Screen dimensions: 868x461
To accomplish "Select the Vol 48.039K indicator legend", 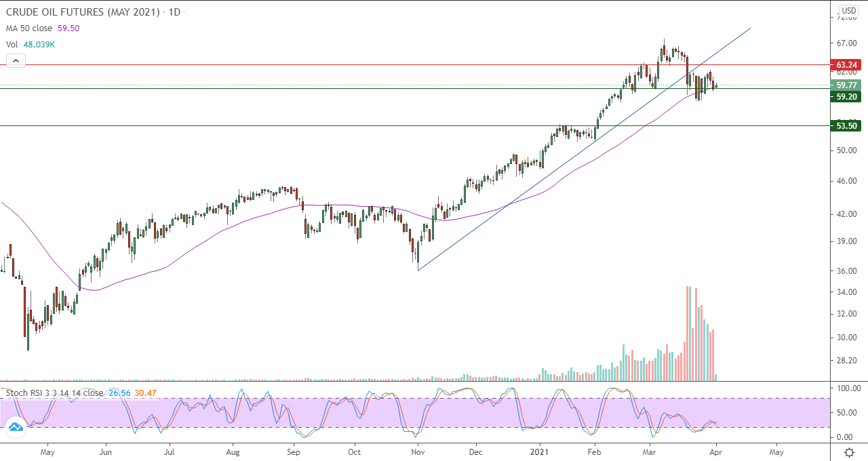I will pos(31,44).
